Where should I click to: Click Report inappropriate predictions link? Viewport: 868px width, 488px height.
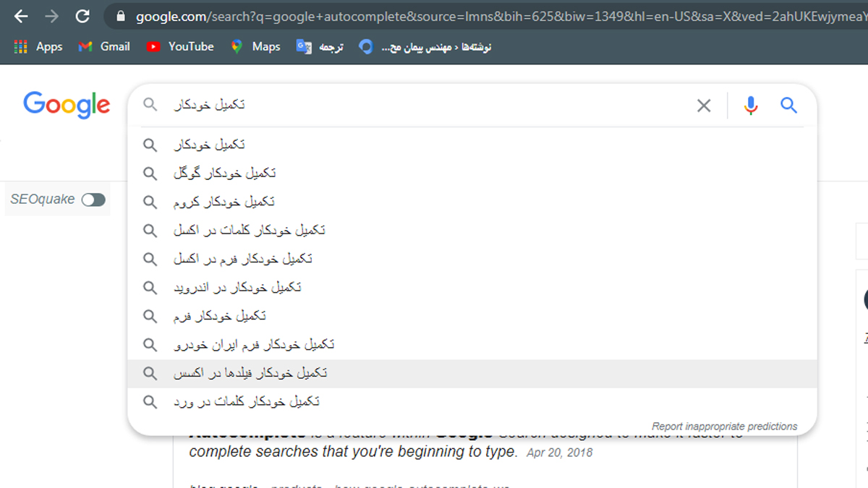click(724, 426)
